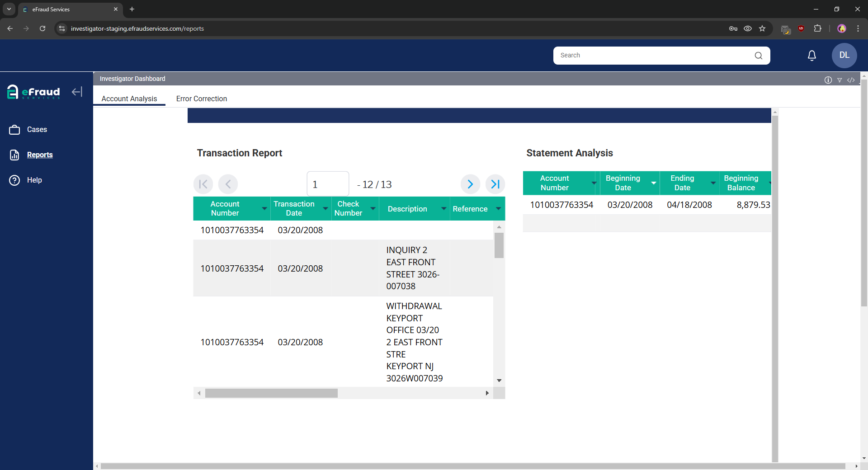The width and height of the screenshot is (868, 470).
Task: Click the Description column header label
Action: click(x=407, y=209)
